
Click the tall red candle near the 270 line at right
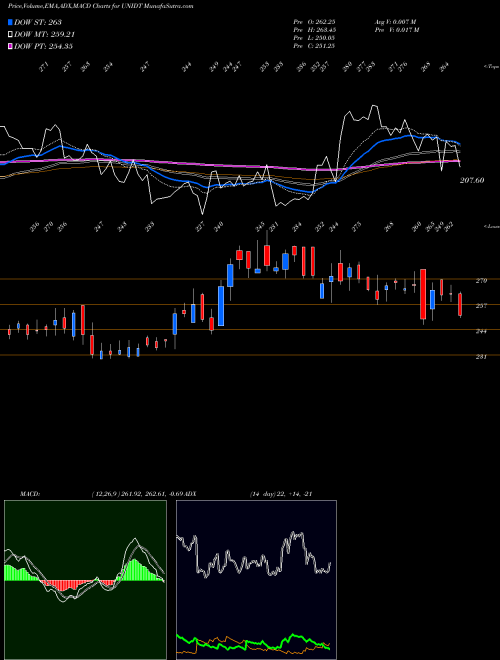423,295
